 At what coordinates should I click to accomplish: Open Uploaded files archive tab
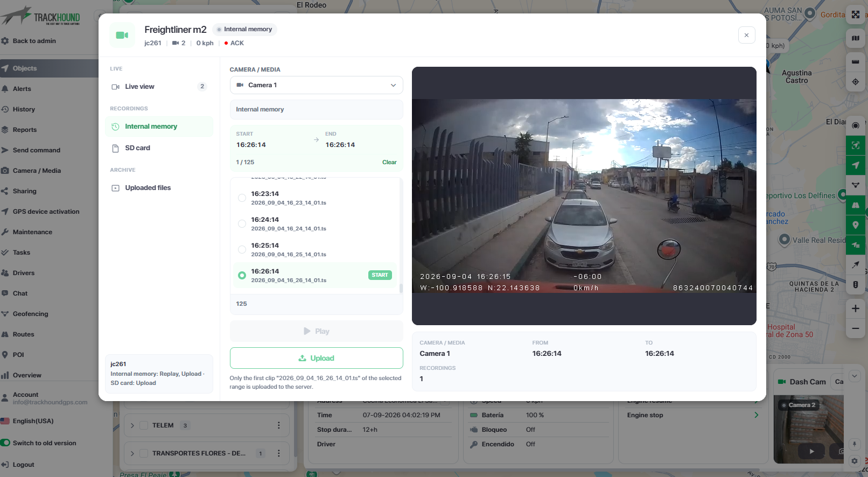(x=159, y=188)
